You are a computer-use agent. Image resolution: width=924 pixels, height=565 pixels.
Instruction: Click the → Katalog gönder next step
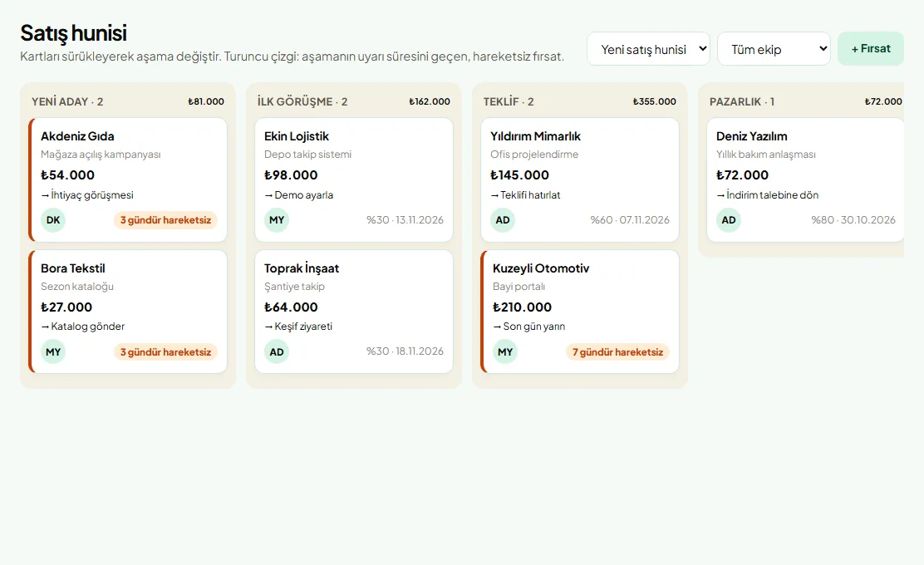click(82, 327)
